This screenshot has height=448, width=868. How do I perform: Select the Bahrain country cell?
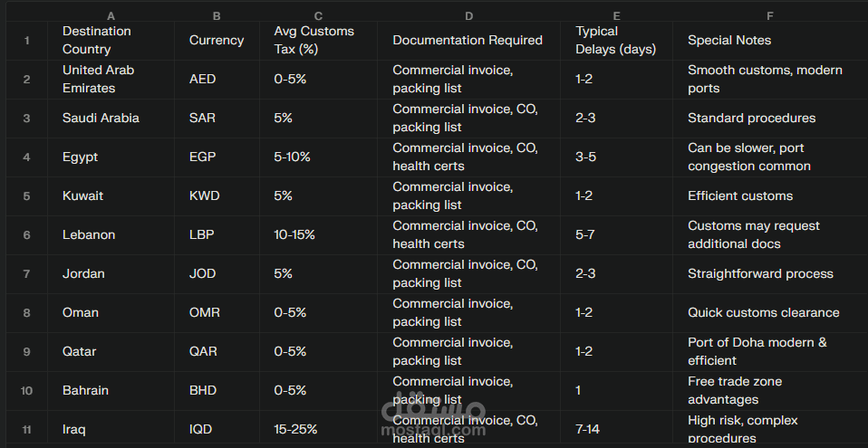tap(111, 391)
